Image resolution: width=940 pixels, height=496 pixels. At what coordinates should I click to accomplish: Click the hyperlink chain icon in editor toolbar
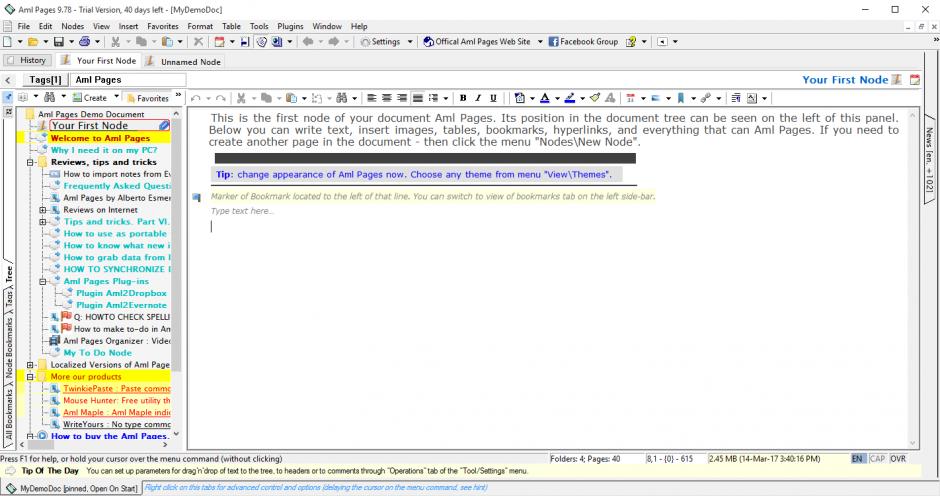click(706, 98)
